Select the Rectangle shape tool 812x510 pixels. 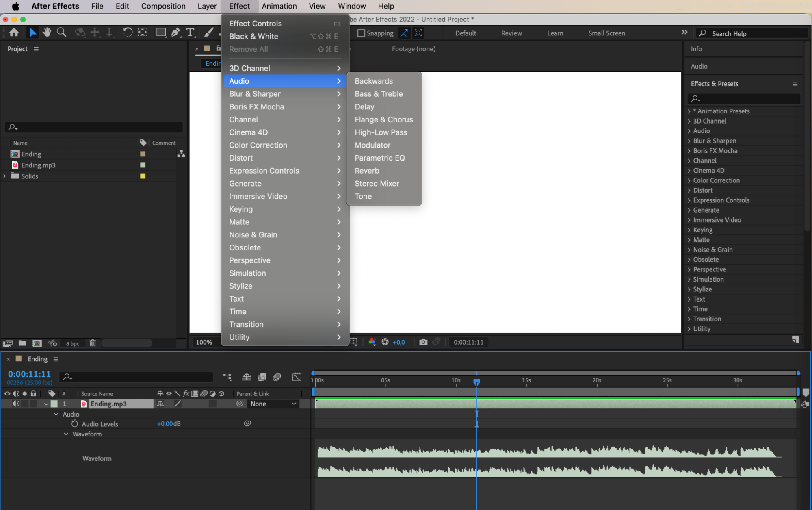click(x=161, y=33)
